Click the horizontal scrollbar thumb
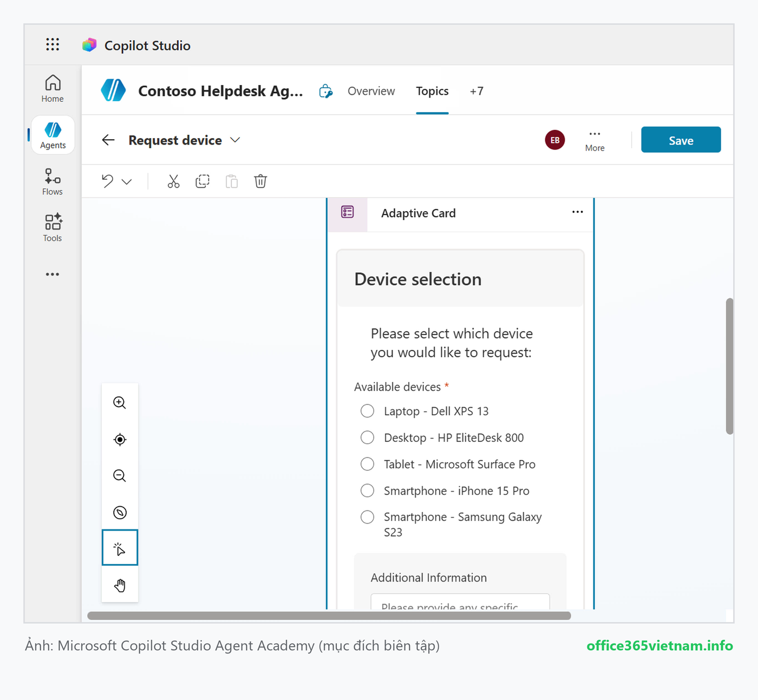The height and width of the screenshot is (700, 758). pos(329,616)
